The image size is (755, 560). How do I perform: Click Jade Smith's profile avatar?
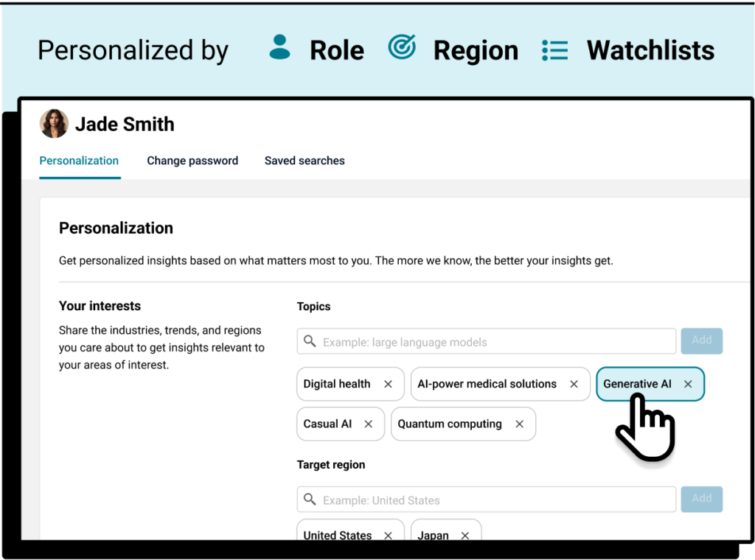[x=54, y=124]
